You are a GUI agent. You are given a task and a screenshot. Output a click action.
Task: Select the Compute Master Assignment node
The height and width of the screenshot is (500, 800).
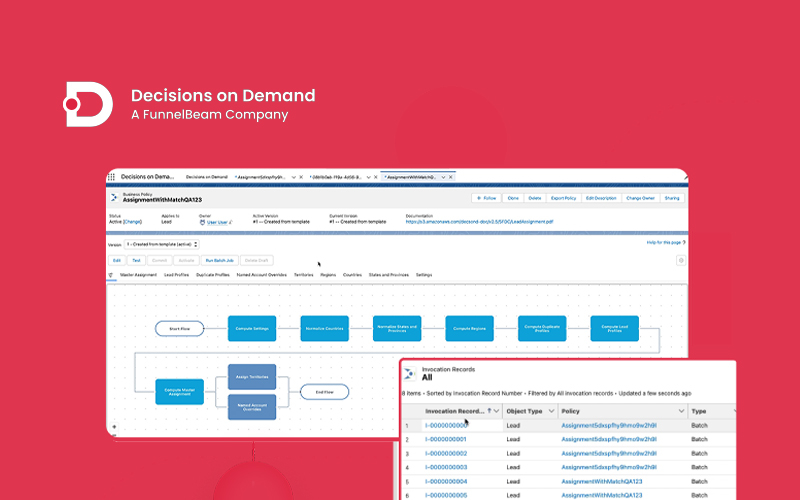(180, 392)
